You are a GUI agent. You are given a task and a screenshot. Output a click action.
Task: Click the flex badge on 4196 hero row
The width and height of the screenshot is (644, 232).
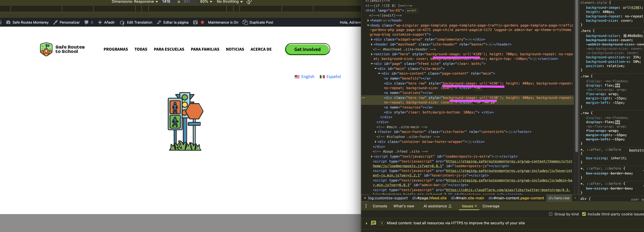pyautogui.click(x=477, y=88)
